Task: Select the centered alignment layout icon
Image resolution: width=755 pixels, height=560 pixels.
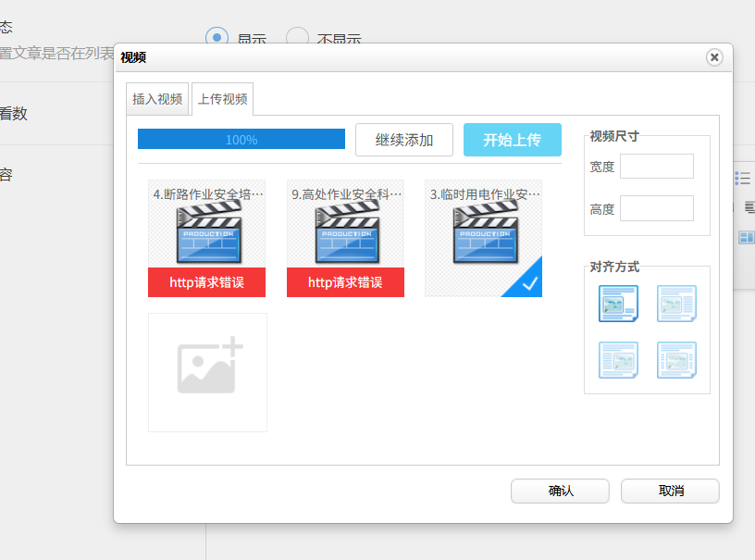Action: point(676,360)
